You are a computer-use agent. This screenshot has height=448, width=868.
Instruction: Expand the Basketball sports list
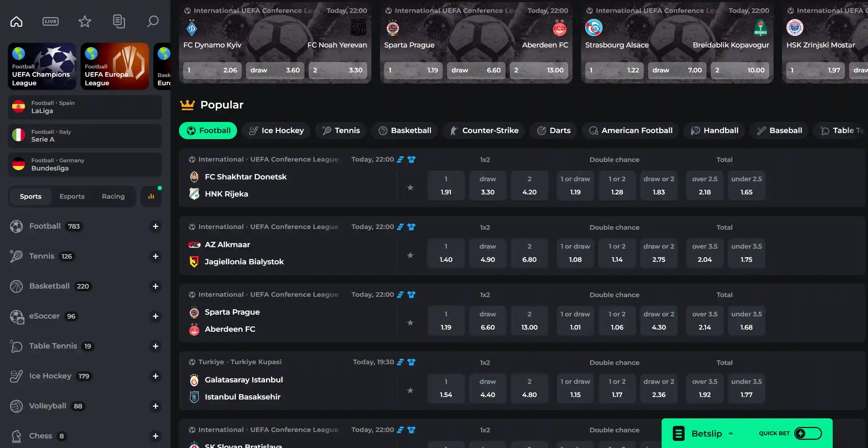[155, 286]
